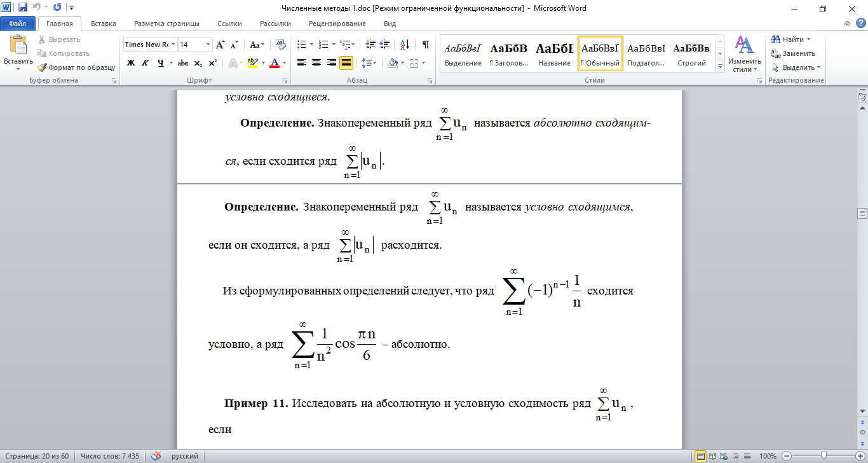Toggle italic К formatting
The image size is (868, 463).
click(x=146, y=63)
